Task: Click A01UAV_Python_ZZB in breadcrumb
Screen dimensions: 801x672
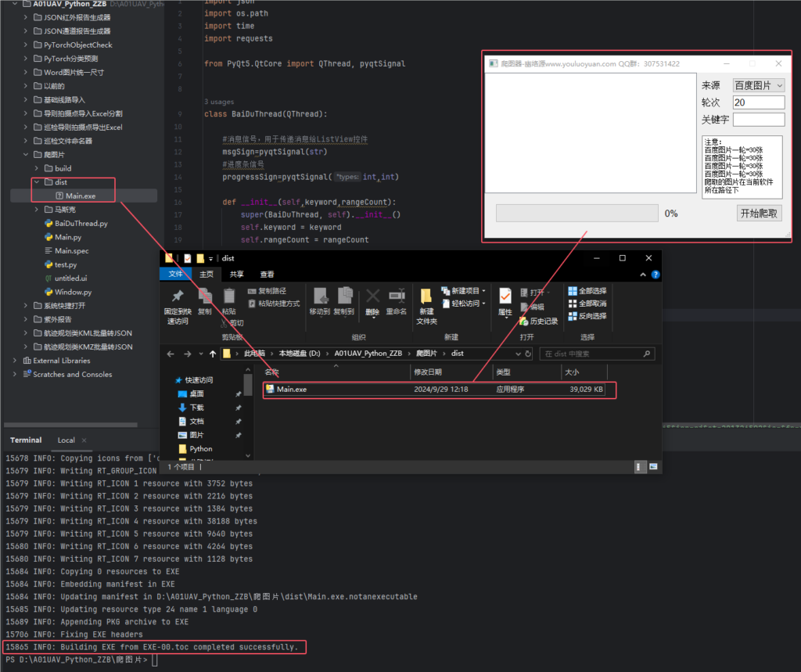Action: pyautogui.click(x=368, y=354)
